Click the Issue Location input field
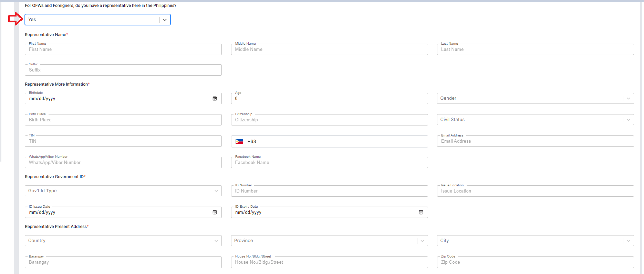The height and width of the screenshot is (274, 644). point(535,191)
